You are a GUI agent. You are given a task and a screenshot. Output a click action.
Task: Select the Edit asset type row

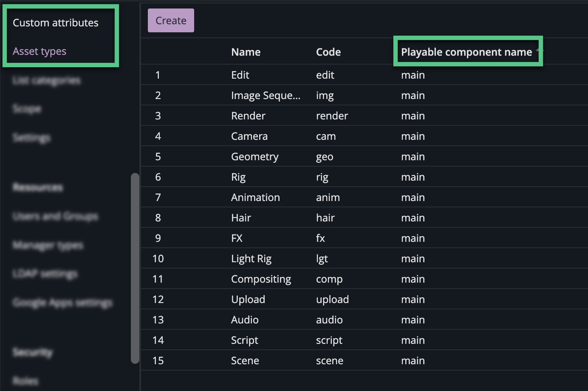[297, 75]
